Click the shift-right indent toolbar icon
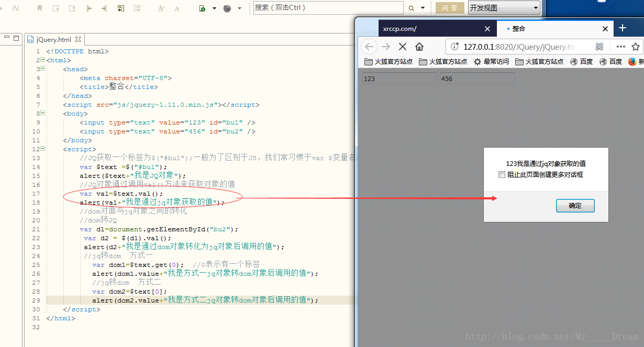The image size is (644, 347). 104,8
